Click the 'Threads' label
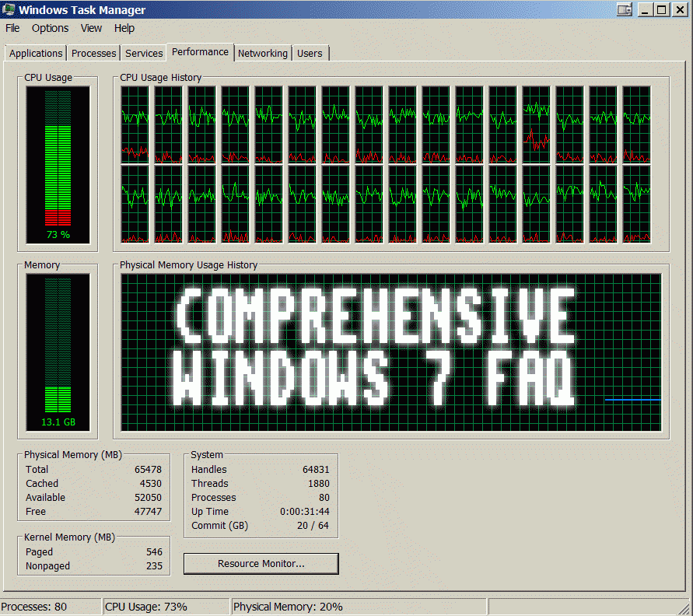Screen dimensions: 693x616 click(210, 484)
